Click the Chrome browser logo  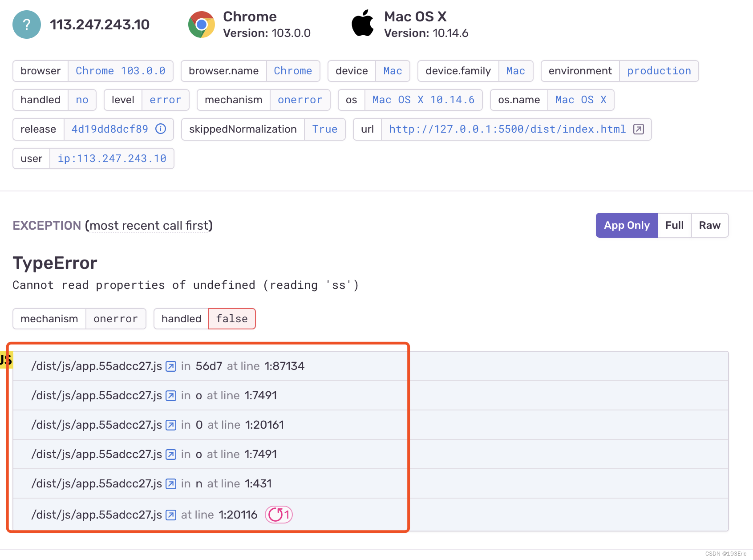(x=202, y=24)
